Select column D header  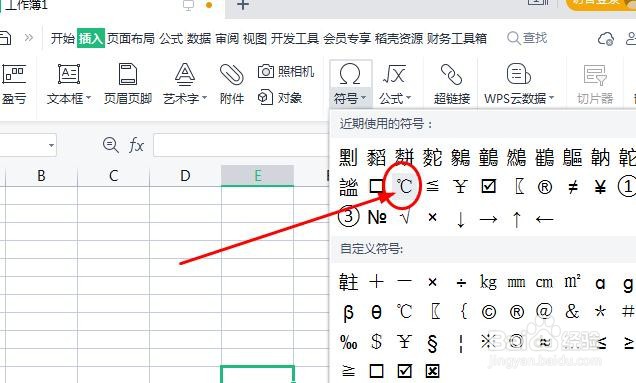[x=185, y=176]
